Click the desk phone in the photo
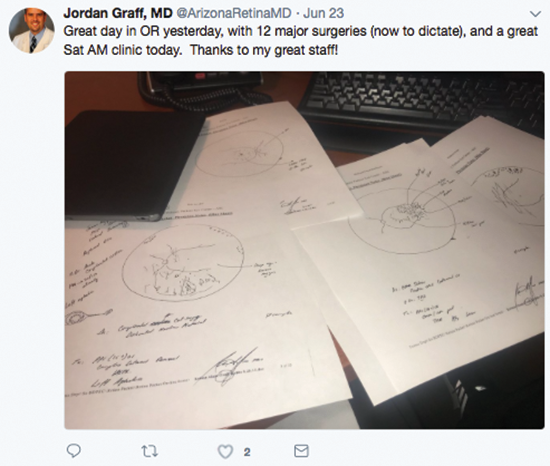The width and height of the screenshot is (550, 466). 202,89
